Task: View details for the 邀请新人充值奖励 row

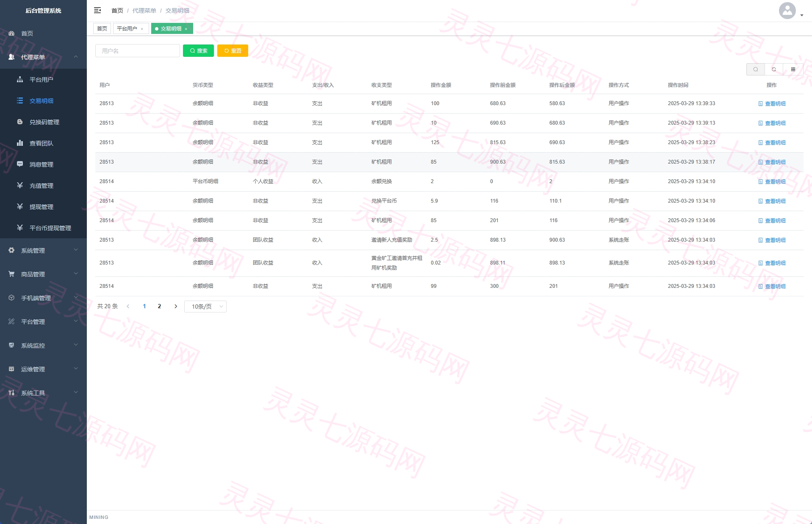Action: [x=772, y=240]
